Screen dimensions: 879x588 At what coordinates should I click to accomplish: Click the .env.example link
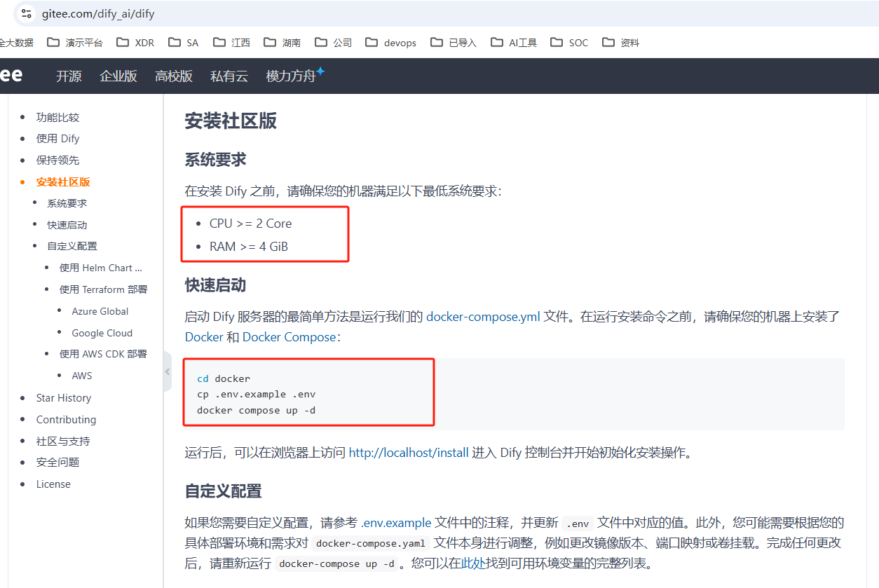(396, 523)
